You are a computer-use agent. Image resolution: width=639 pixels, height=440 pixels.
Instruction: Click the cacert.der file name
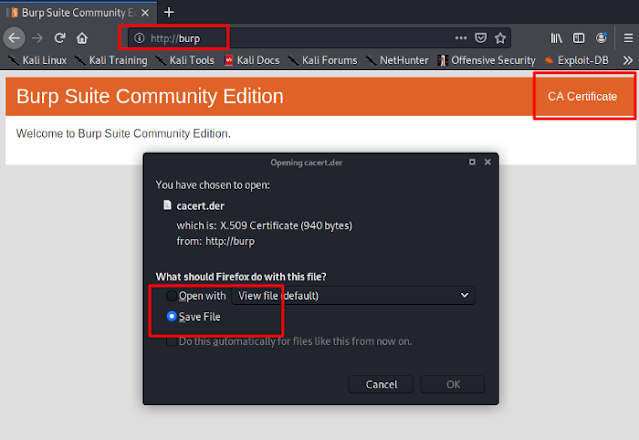200,206
